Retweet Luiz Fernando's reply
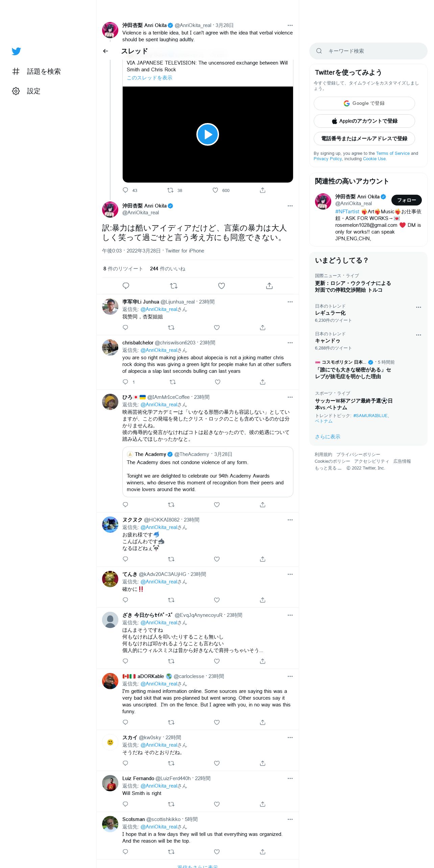 (x=171, y=804)
